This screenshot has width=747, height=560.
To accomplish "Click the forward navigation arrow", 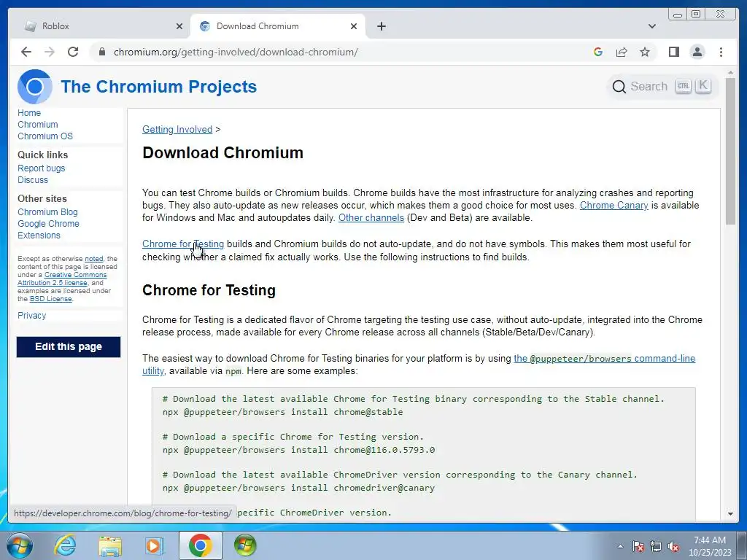I will pyautogui.click(x=50, y=52).
